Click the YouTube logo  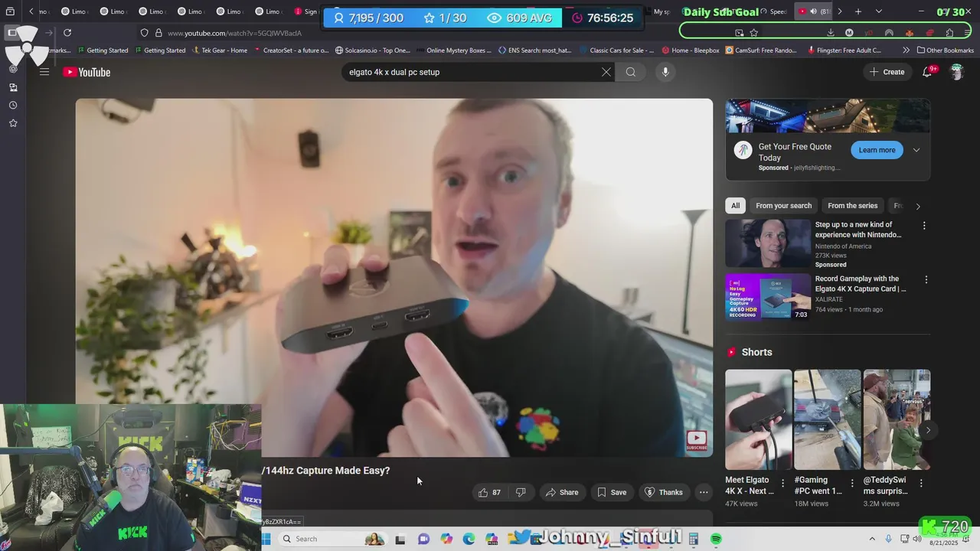(87, 72)
